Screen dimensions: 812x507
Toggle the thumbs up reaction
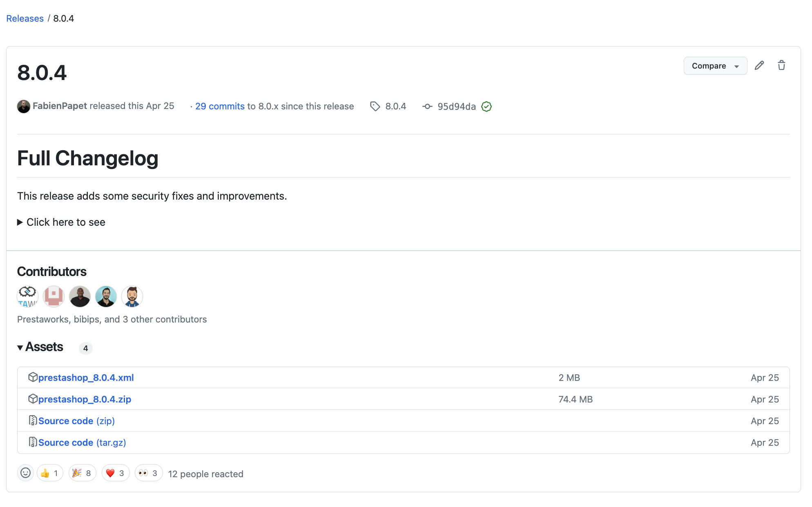click(x=50, y=473)
